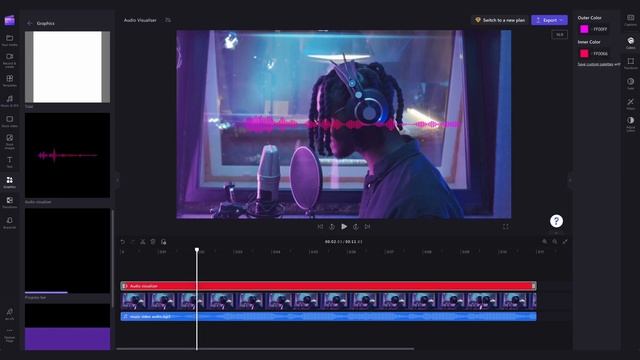Select the red Audio visualizer timeline clip
The width and height of the screenshot is (640, 360).
pyautogui.click(x=329, y=286)
